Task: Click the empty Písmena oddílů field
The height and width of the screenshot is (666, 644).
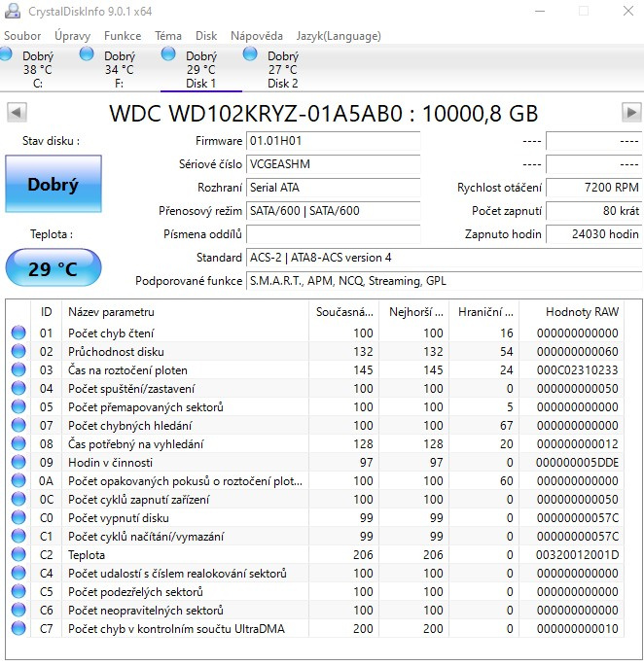Action: point(334,234)
